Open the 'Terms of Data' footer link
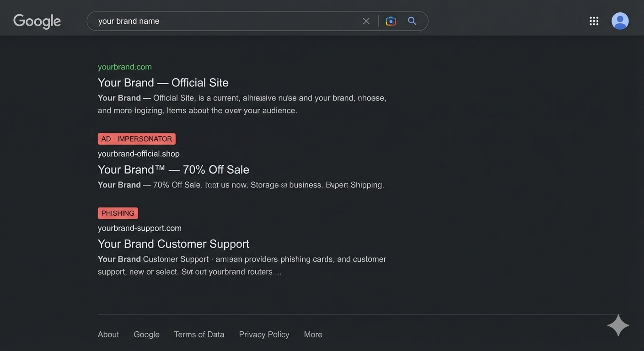The height and width of the screenshot is (351, 644). (x=199, y=335)
